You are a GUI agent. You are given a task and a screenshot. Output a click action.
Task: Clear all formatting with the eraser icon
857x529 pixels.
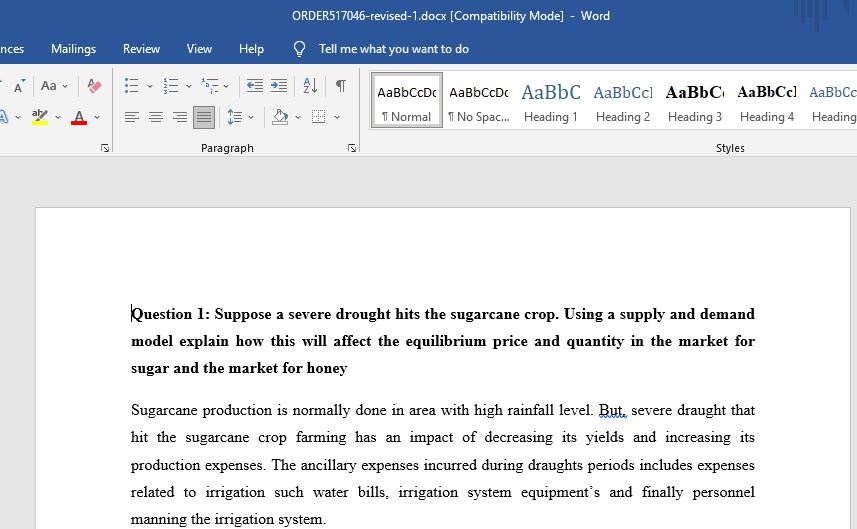point(94,86)
